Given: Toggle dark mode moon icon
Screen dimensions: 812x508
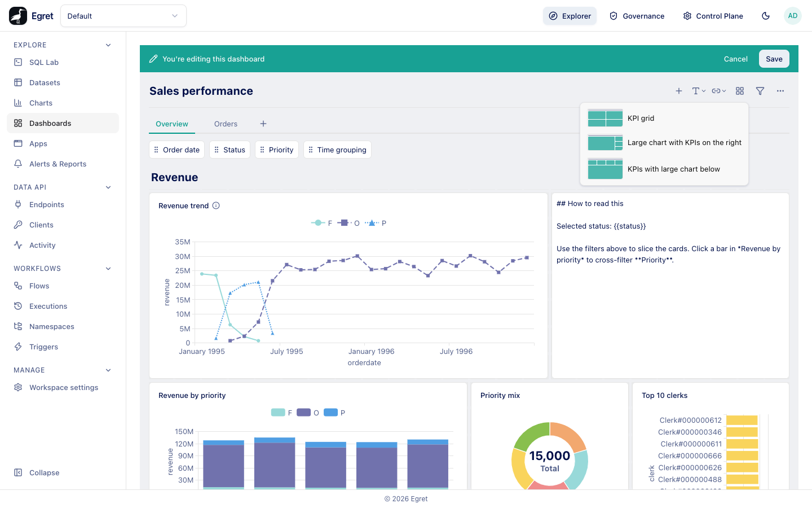Looking at the screenshot, I should [x=766, y=16].
